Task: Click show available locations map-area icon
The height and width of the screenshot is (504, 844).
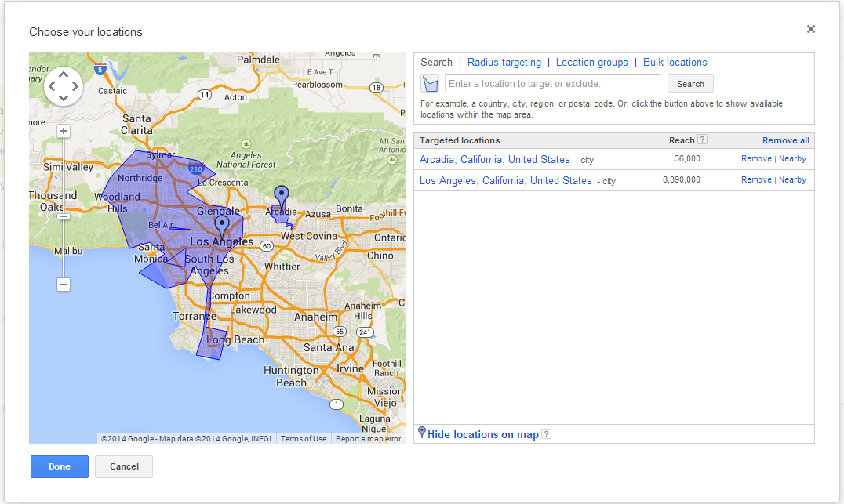Action: [x=430, y=84]
